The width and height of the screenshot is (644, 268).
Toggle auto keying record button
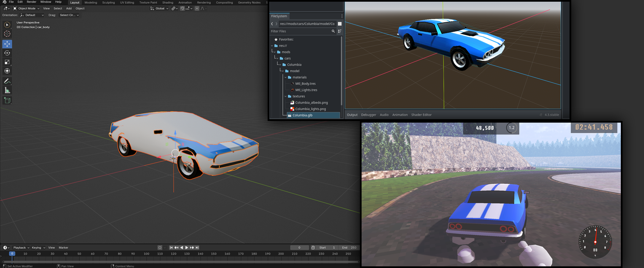[x=160, y=248]
